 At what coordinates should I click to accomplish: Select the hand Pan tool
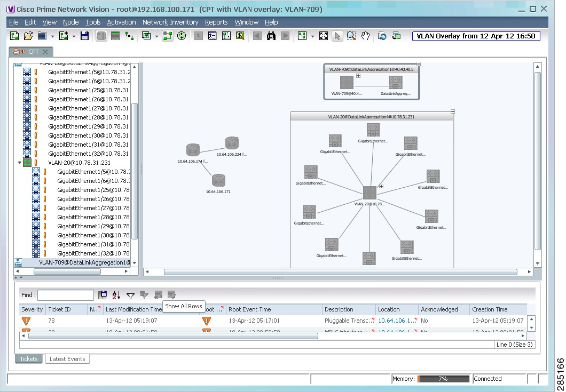coord(365,36)
